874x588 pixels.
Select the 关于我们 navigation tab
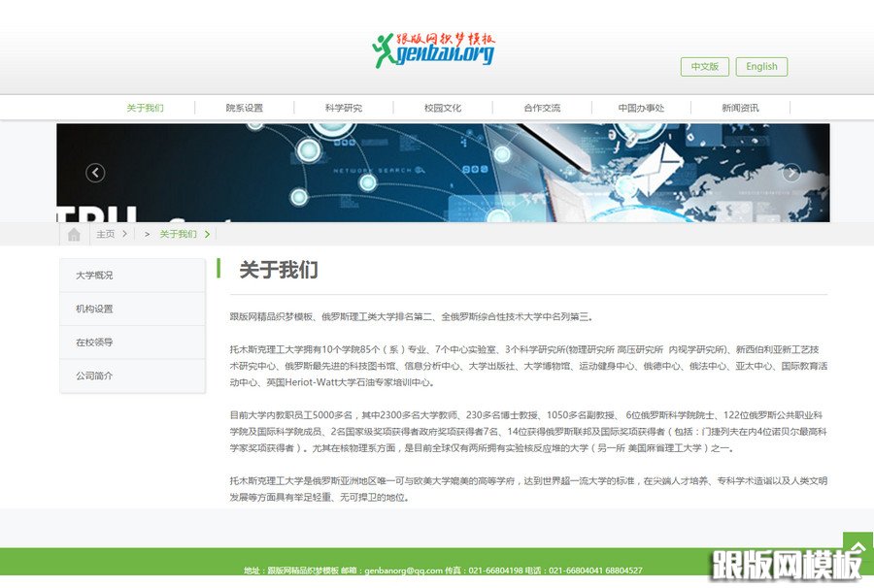click(144, 107)
